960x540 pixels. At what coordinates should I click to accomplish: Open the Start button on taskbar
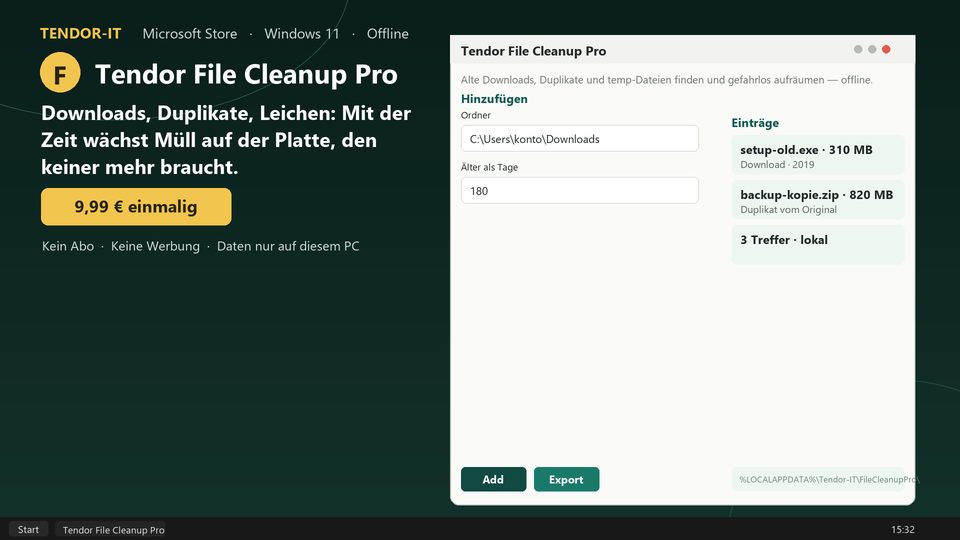28,530
